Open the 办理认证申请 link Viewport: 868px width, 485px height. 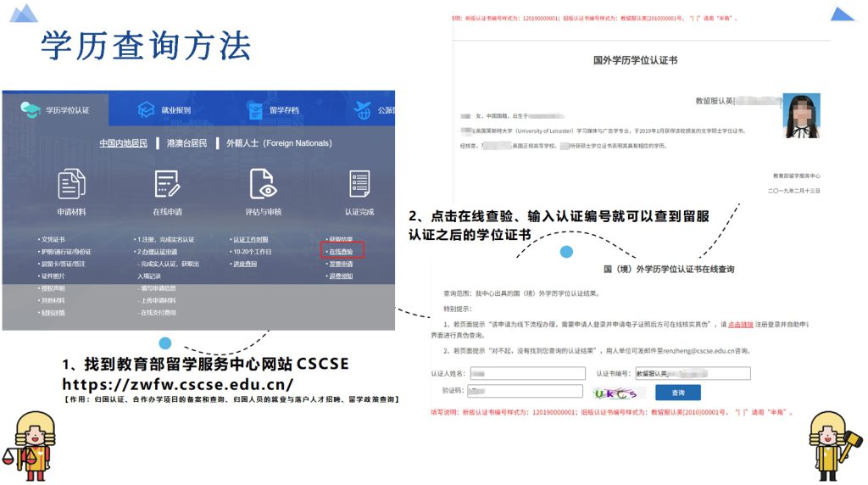[158, 252]
